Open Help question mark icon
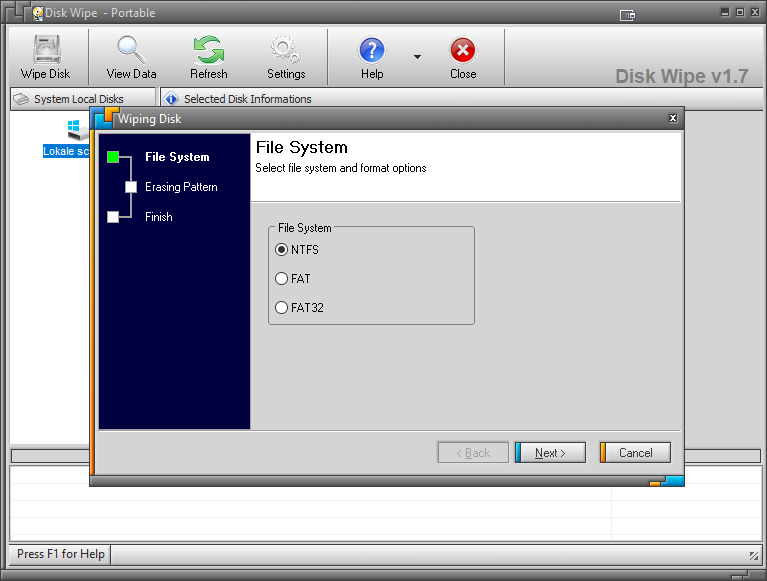Screen dimensions: 767x581 coord(372,50)
